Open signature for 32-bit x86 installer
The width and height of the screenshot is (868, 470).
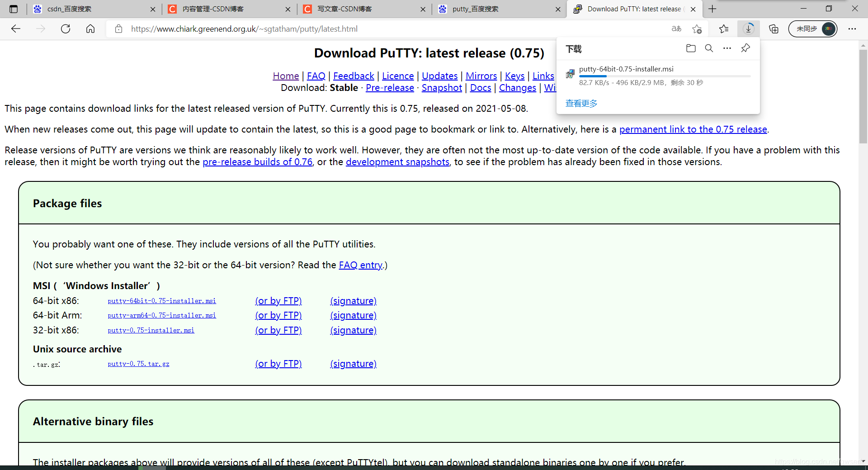coord(354,330)
